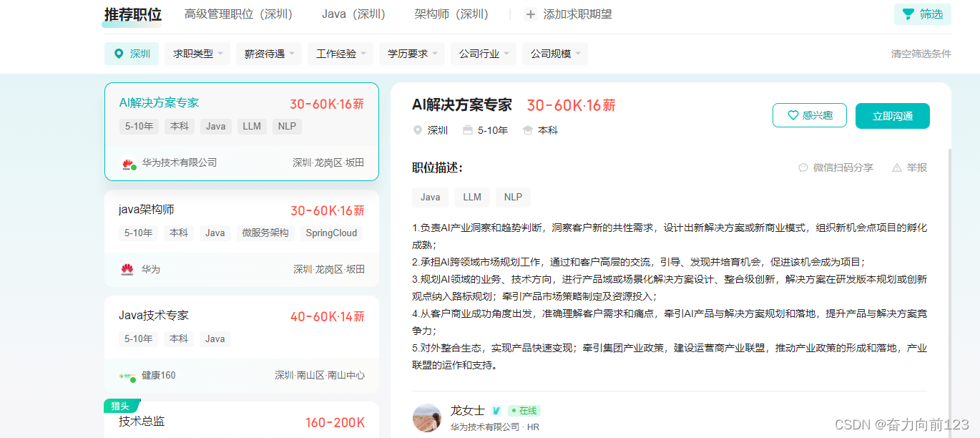The image size is (980, 438).
Task: Click 160-200K salary text
Action: 335,423
